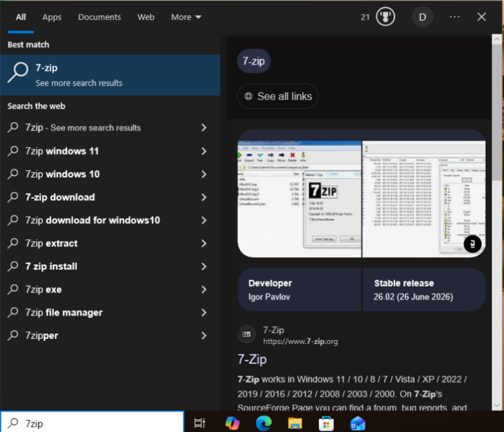Click the image gallery icon on the screenshot
This screenshot has height=432, width=504.
(x=472, y=244)
